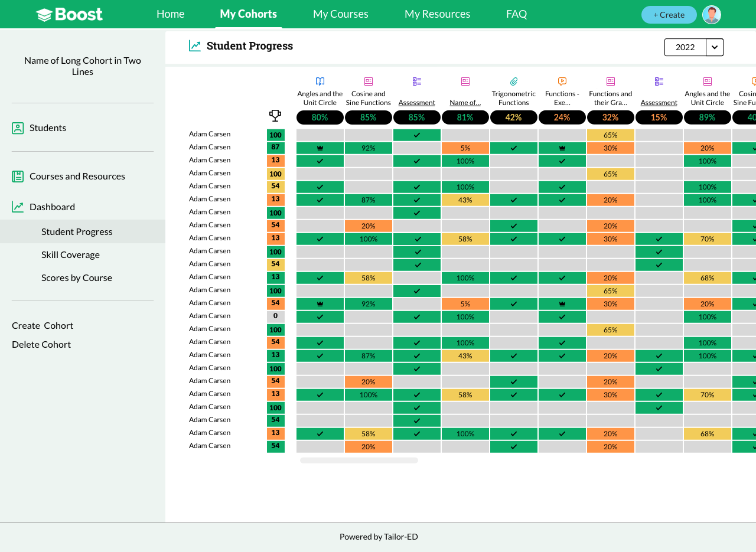Click the Courses and Resources book icon
The image size is (756, 552).
click(18, 177)
